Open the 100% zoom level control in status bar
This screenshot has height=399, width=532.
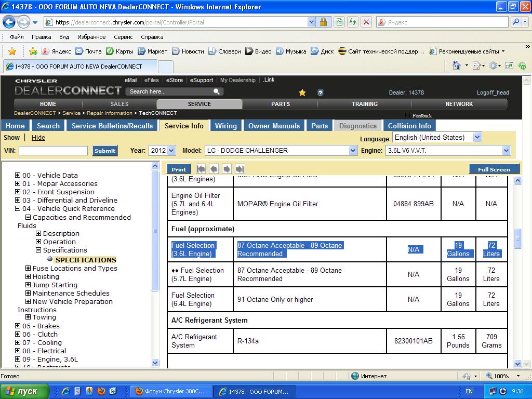[503, 376]
